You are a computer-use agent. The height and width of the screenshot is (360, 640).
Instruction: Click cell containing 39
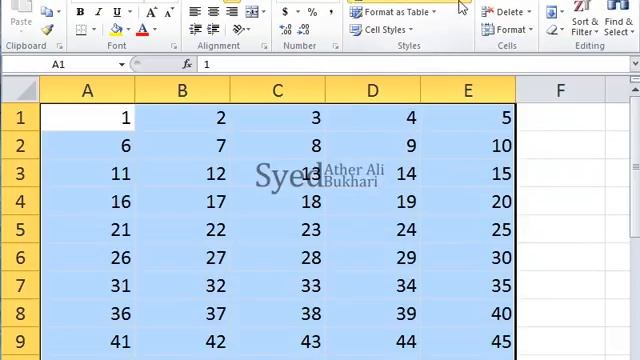point(373,313)
